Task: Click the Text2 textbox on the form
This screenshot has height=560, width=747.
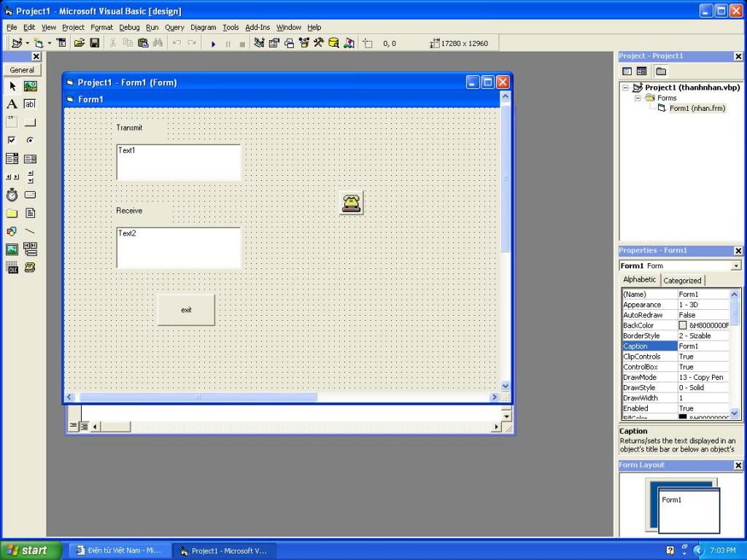Action: (x=179, y=248)
